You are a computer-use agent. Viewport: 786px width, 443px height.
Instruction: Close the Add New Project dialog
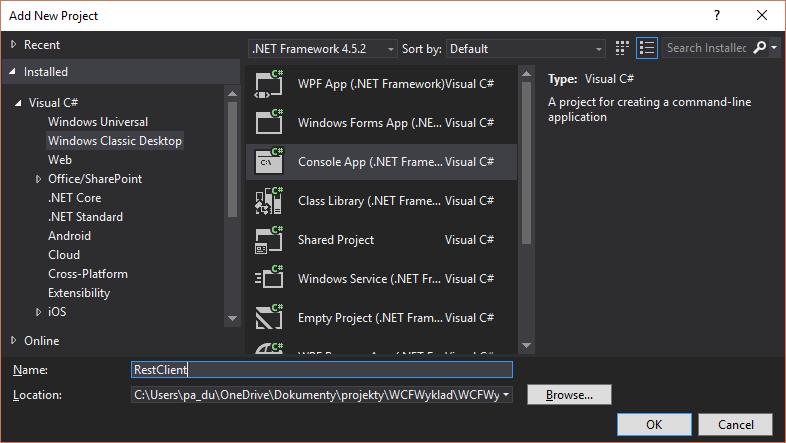(762, 16)
